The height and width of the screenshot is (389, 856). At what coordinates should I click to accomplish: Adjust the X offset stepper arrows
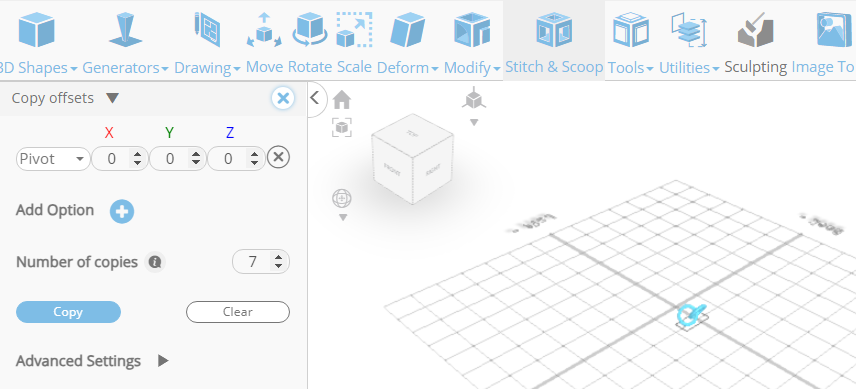[x=138, y=159]
